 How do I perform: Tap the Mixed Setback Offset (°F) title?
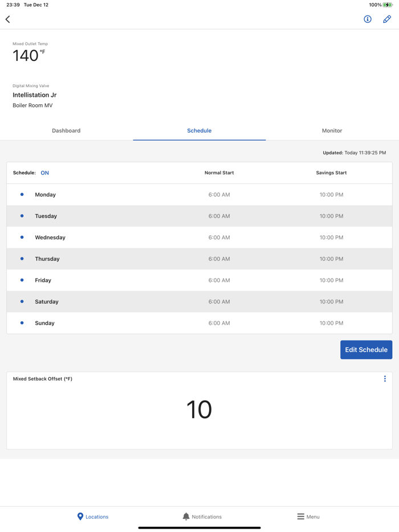[x=42, y=379]
